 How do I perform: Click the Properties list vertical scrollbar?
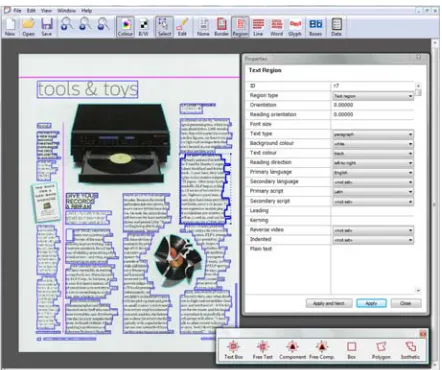[x=418, y=188]
